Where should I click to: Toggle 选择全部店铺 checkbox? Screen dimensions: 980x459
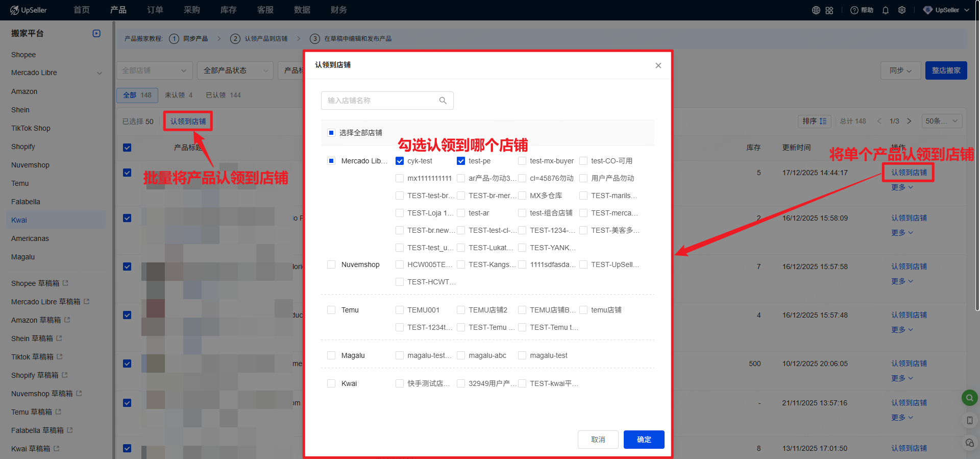pyautogui.click(x=331, y=133)
